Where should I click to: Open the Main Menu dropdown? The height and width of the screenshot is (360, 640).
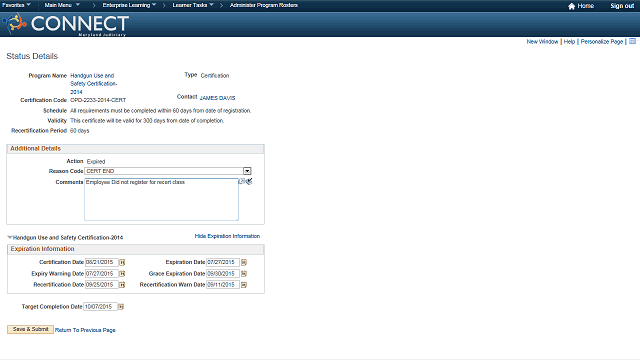(62, 5)
